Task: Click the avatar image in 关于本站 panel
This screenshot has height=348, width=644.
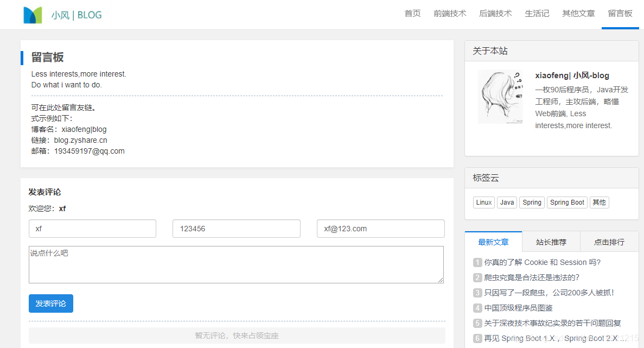Action: (500, 97)
